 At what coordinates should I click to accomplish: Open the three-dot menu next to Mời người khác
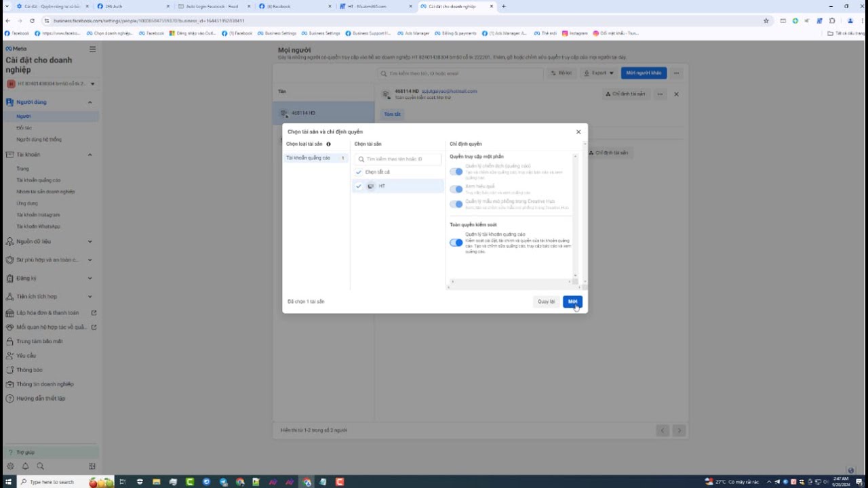tap(676, 73)
